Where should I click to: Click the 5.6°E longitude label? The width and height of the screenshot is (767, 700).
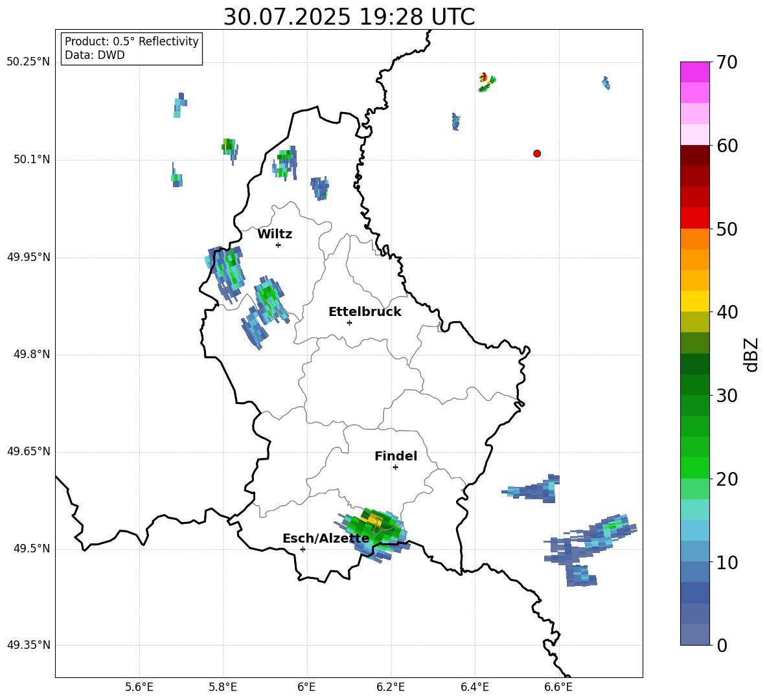point(139,687)
